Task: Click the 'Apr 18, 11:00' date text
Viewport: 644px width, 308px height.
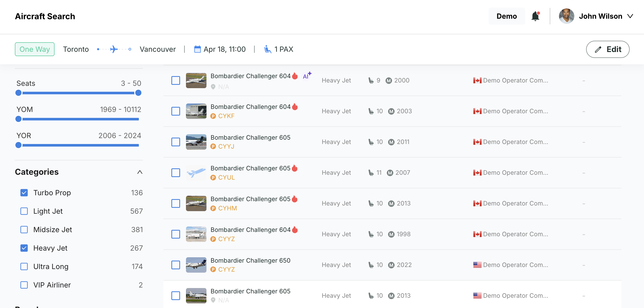Action: [225, 49]
